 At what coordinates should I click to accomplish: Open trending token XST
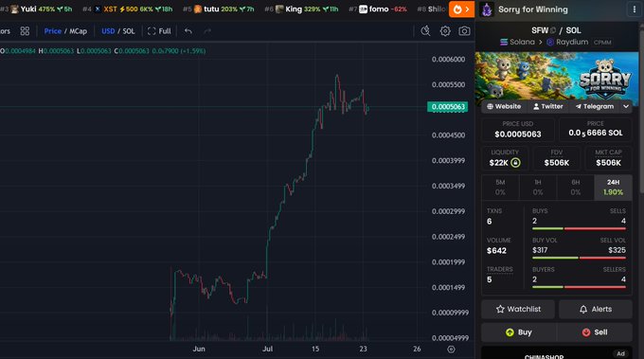click(x=127, y=9)
